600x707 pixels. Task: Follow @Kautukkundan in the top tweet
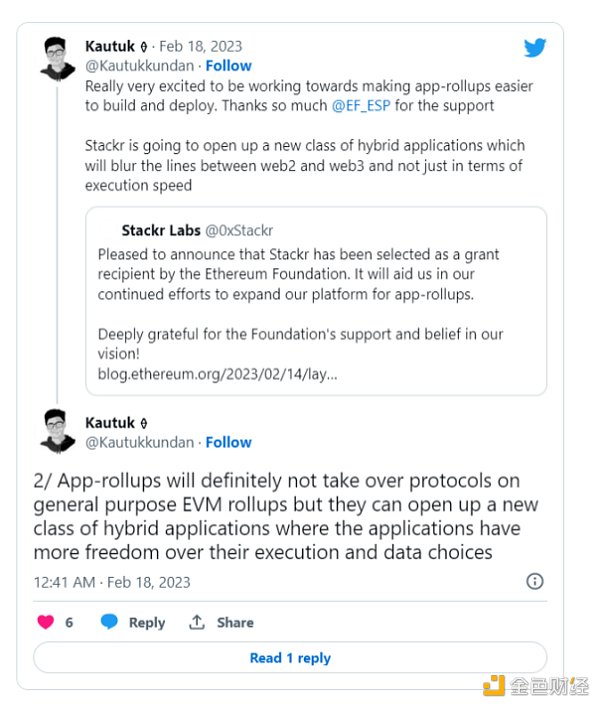pos(229,66)
